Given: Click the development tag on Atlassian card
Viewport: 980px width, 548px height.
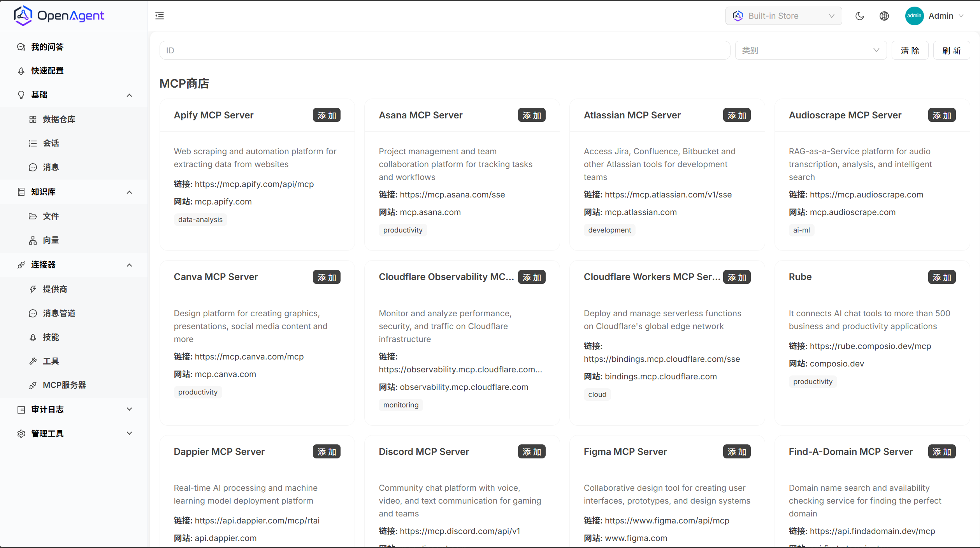Looking at the screenshot, I should (609, 230).
